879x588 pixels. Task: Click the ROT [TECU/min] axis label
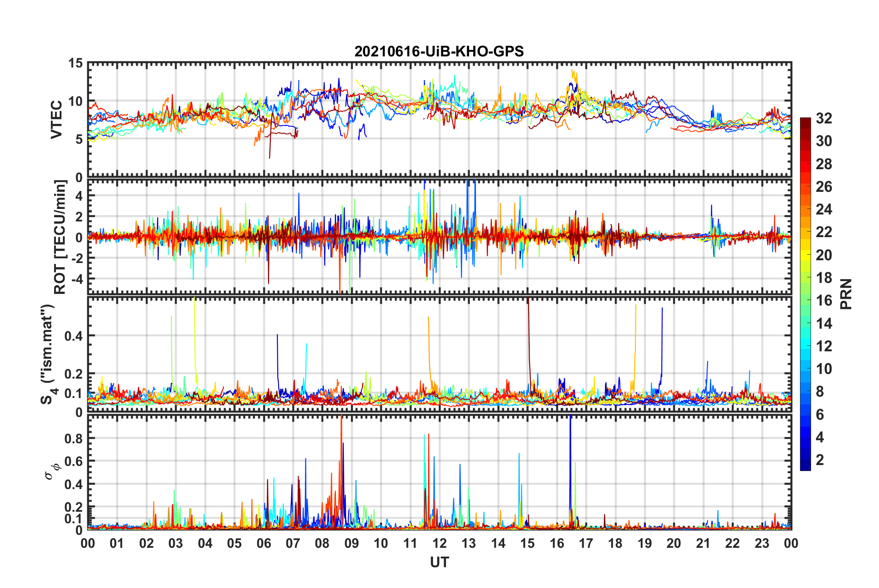(x=60, y=237)
